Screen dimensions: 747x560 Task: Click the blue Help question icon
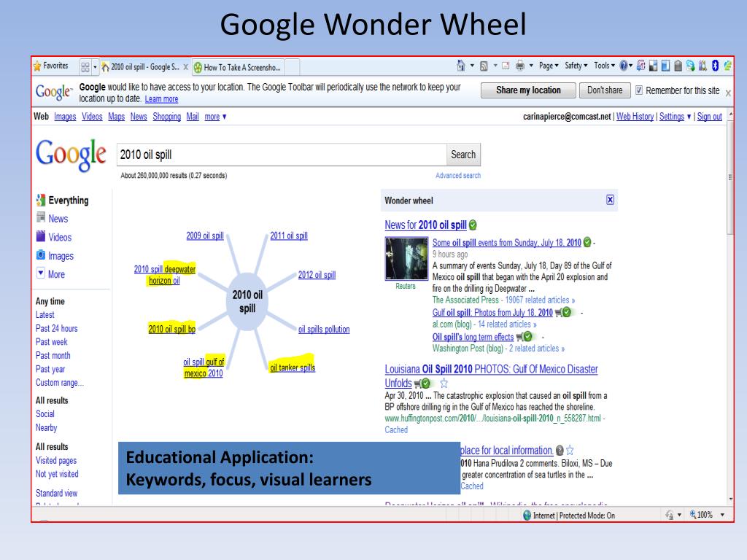(x=623, y=66)
